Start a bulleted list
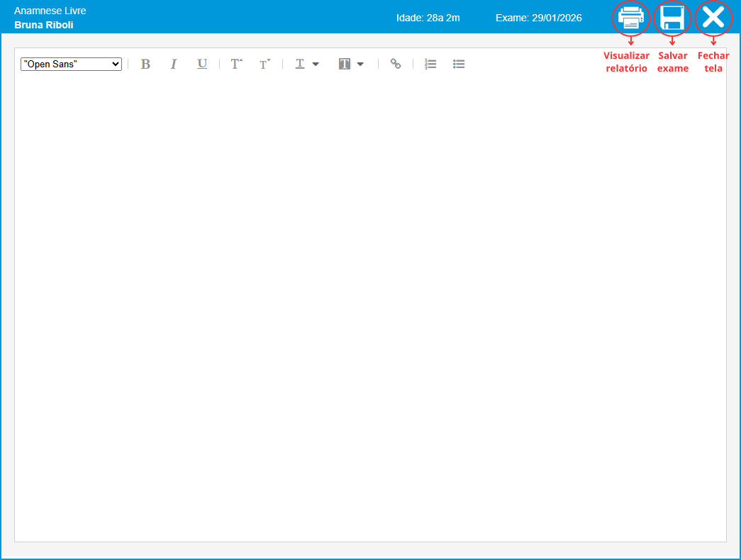This screenshot has height=560, width=741. point(459,64)
